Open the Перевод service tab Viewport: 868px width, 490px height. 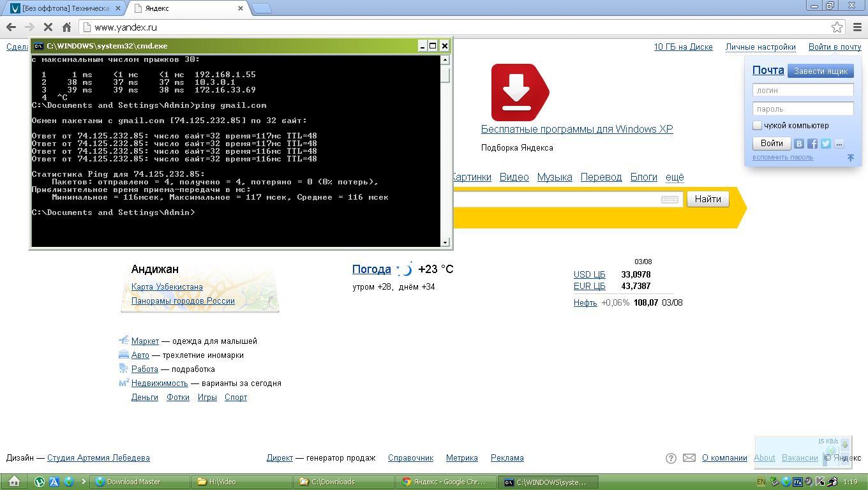point(601,177)
